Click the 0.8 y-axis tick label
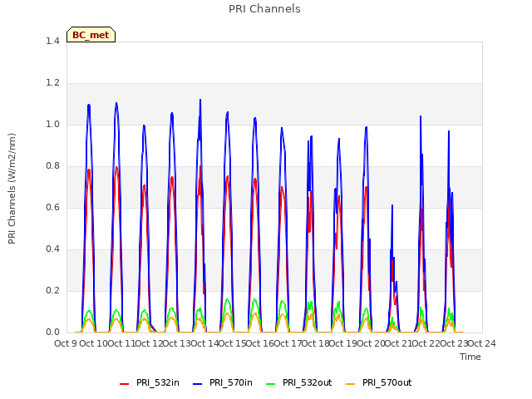This screenshot has width=532, height=399. click(52, 166)
